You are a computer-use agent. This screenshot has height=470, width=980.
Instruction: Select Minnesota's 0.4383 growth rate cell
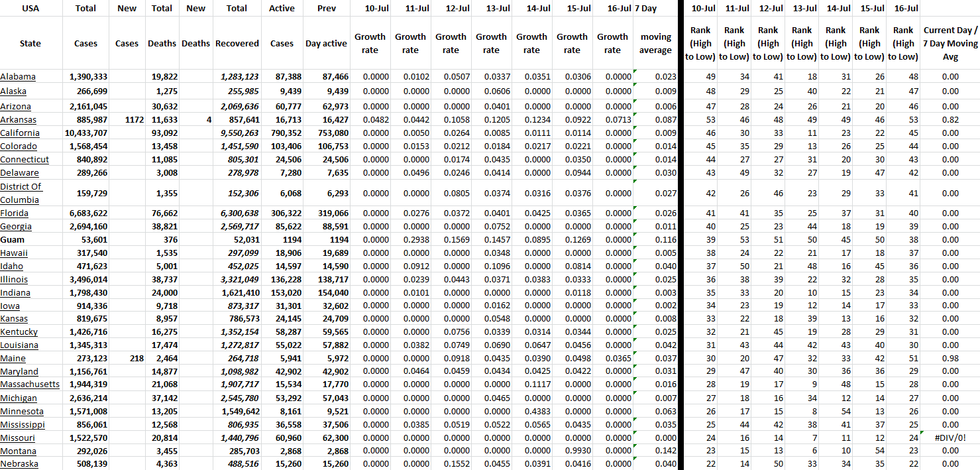coord(531,411)
